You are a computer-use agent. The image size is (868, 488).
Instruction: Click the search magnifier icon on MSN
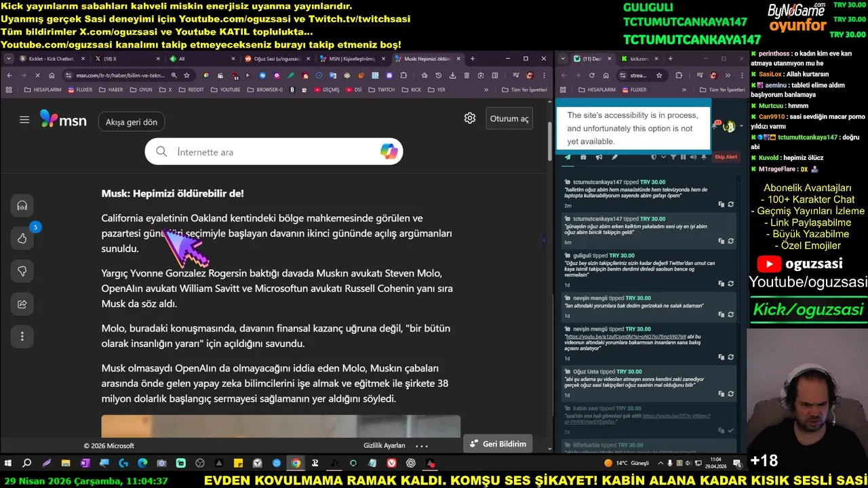[x=161, y=152]
